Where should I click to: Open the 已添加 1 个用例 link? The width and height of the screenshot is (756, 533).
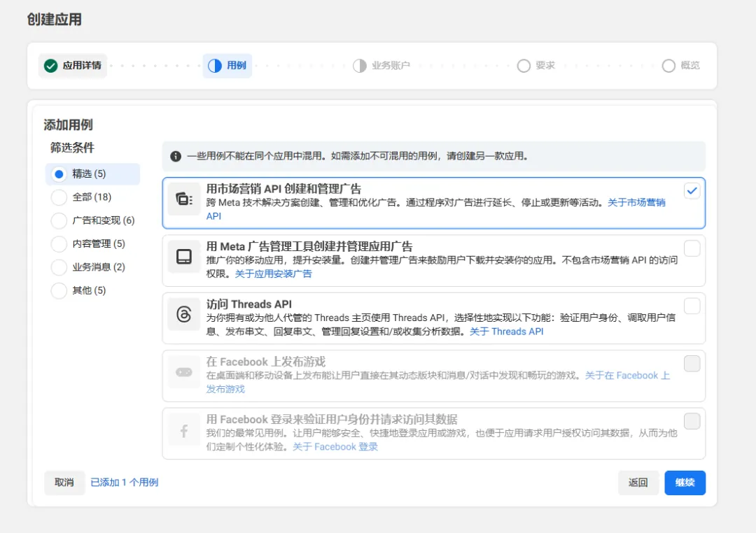click(125, 483)
